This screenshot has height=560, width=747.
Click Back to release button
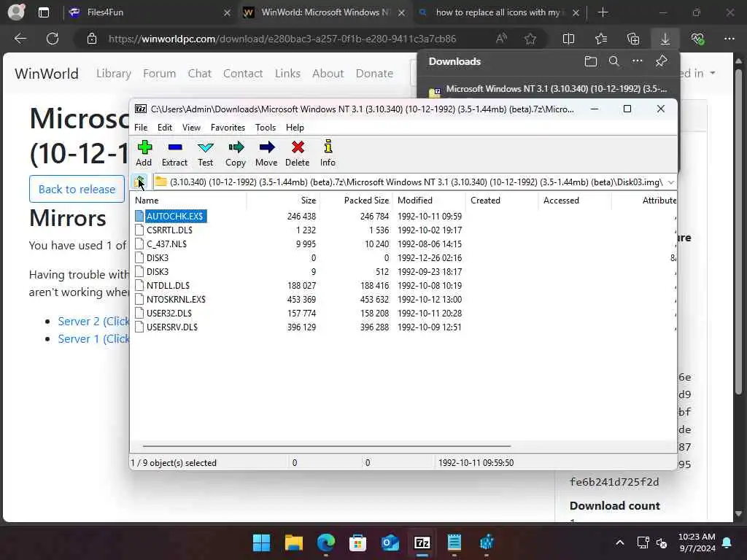(x=77, y=189)
